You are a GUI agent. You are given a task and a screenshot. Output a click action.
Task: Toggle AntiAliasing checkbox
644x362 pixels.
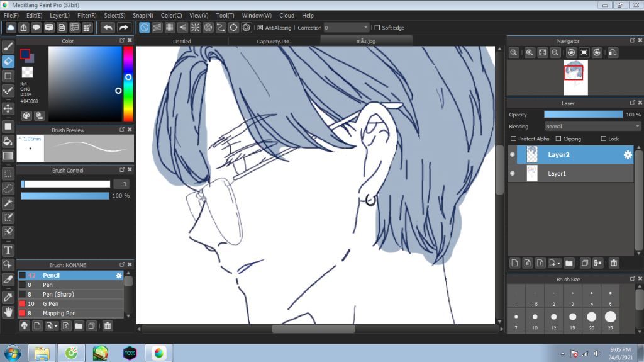pos(260,28)
